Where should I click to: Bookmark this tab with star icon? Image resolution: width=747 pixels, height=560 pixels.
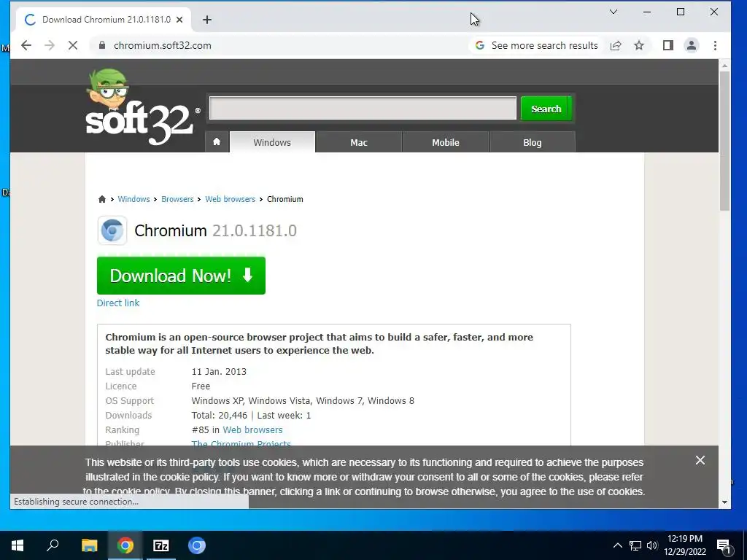pyautogui.click(x=639, y=45)
